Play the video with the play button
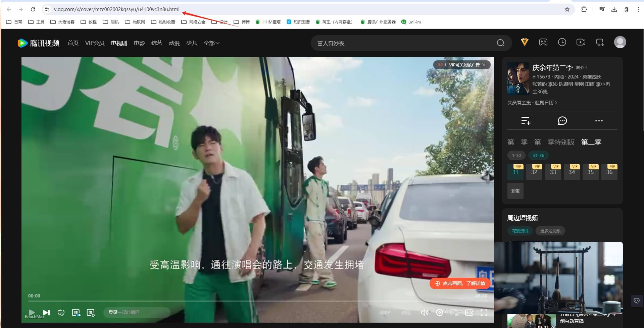 coord(32,313)
